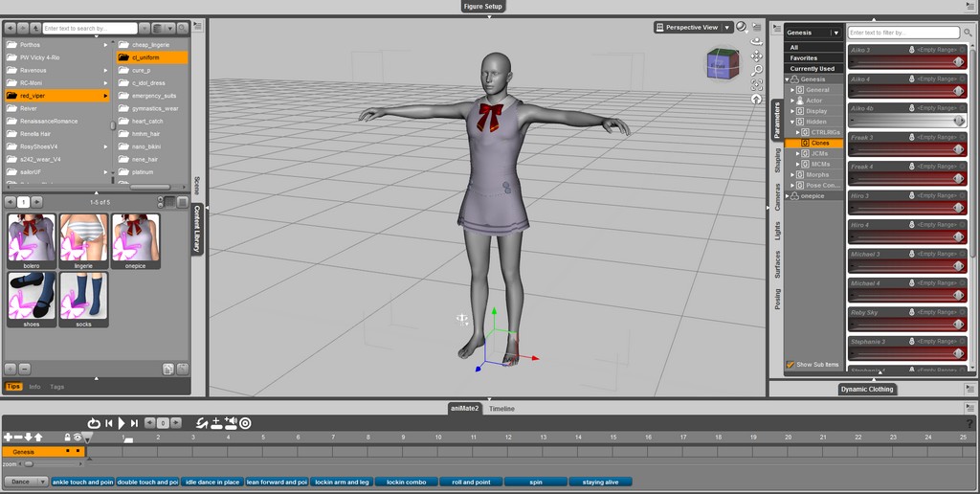Screen dimensions: 980x494
Task: Move the track down with the down arrow
Action: coord(28,438)
